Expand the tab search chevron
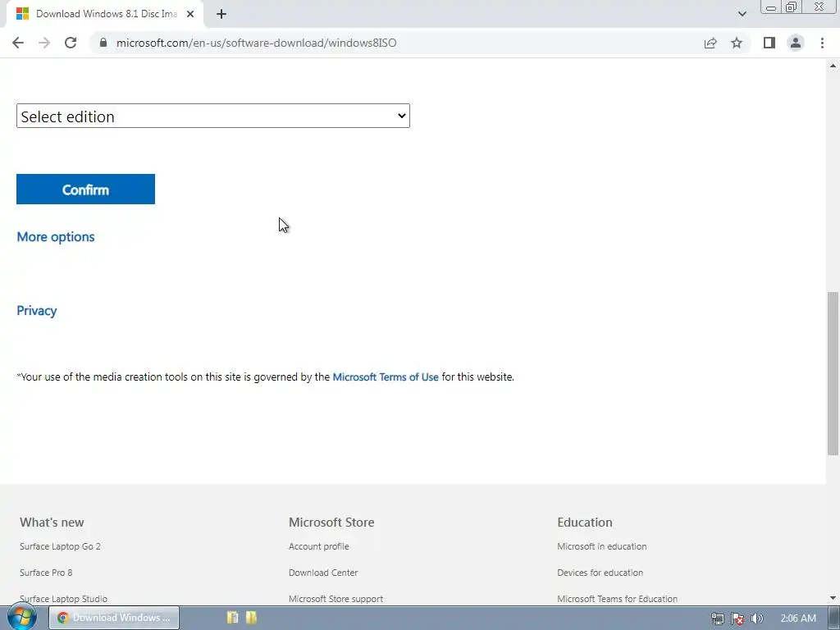 pos(742,14)
